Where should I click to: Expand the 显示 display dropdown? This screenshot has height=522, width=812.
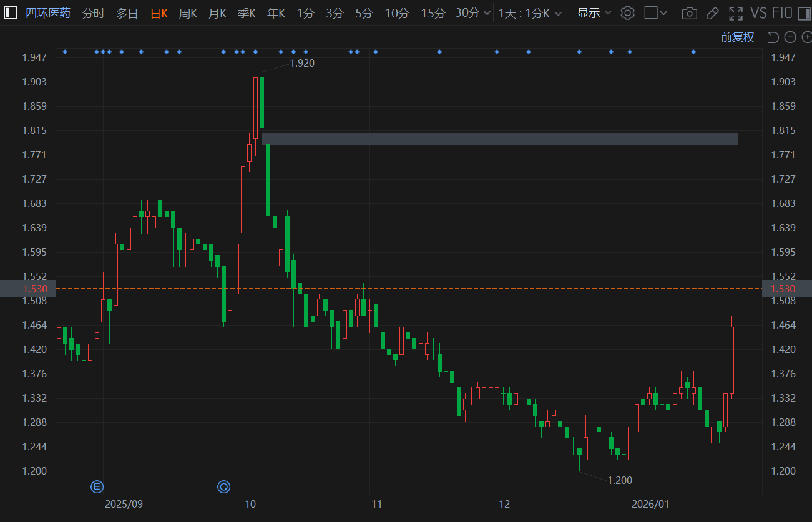594,13
